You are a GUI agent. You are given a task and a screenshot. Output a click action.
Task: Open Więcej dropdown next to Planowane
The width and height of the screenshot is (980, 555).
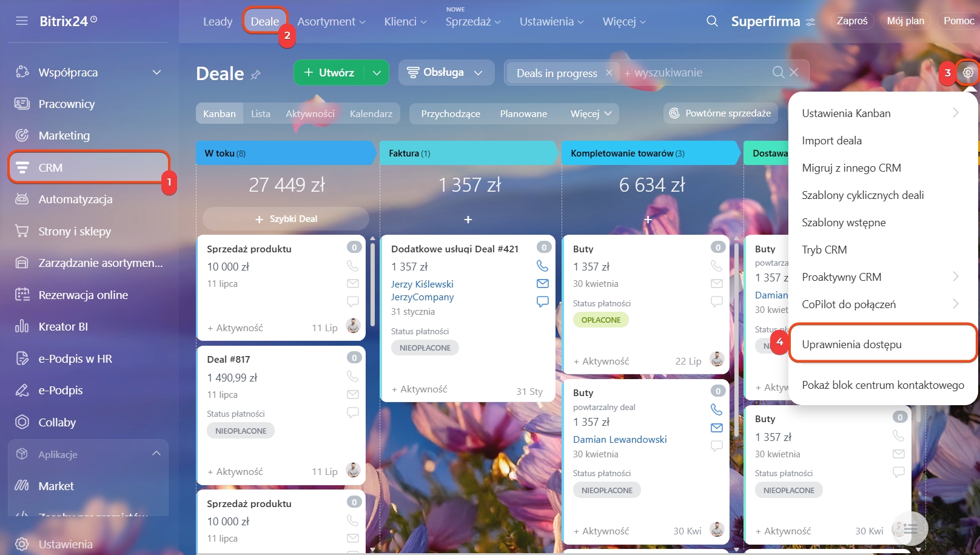coord(591,113)
